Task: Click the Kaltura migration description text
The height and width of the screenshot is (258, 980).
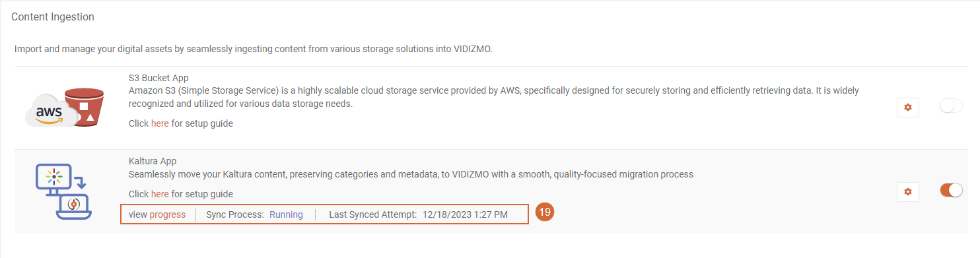Action: (411, 174)
